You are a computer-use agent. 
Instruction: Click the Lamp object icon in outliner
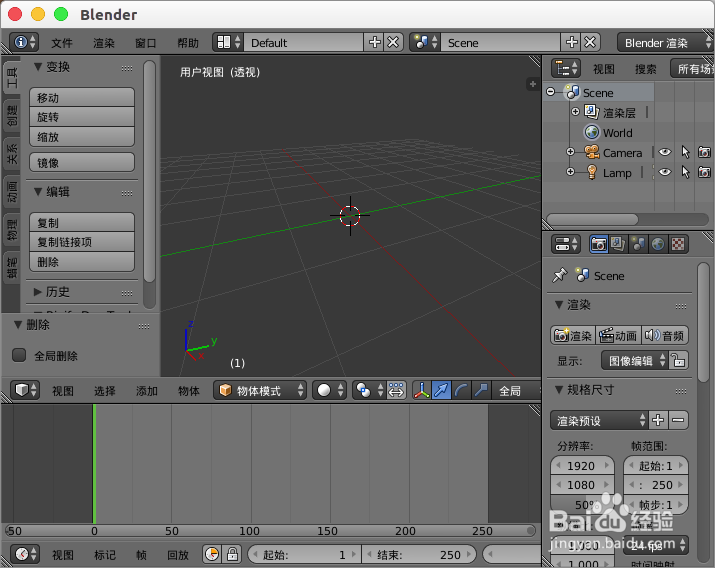pyautogui.click(x=592, y=172)
